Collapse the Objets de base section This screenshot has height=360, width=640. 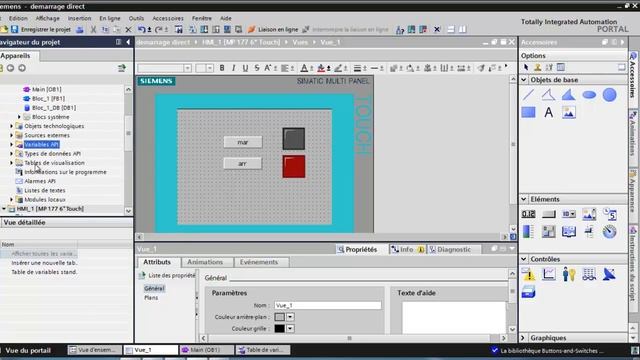point(524,80)
